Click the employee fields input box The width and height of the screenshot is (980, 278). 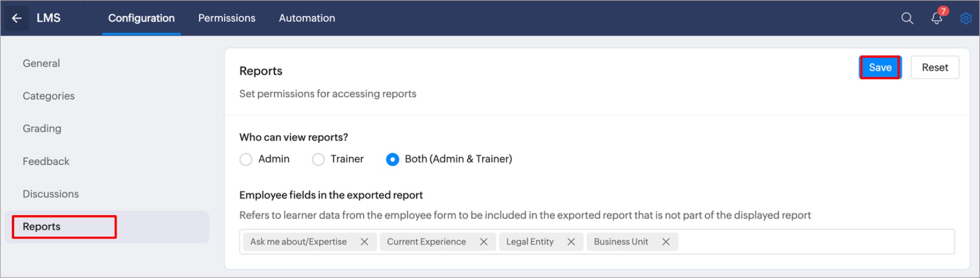(x=815, y=242)
